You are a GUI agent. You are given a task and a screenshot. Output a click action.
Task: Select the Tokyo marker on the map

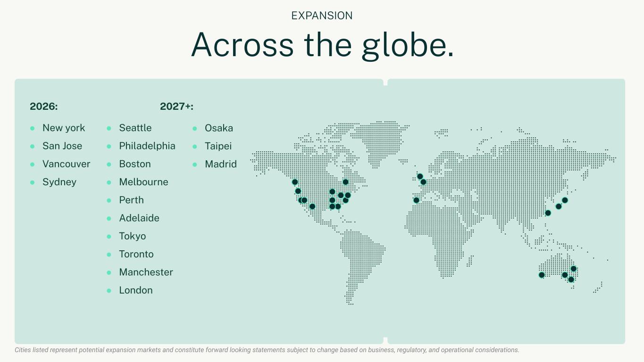coord(565,200)
